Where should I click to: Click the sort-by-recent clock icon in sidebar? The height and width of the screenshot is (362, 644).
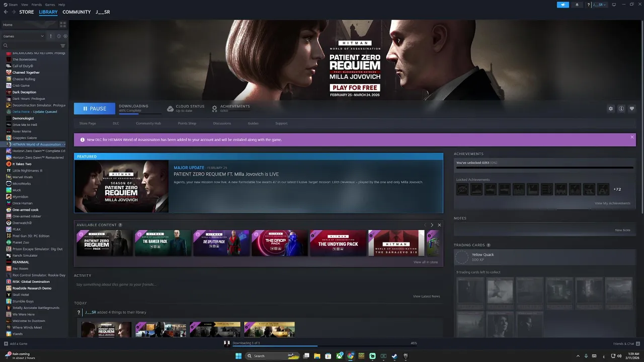click(59, 36)
